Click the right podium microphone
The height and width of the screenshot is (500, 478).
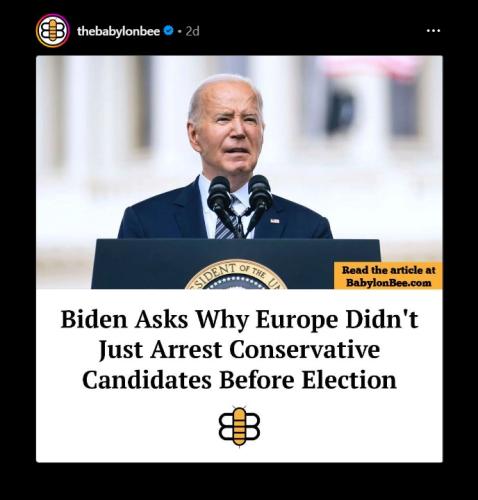click(260, 195)
